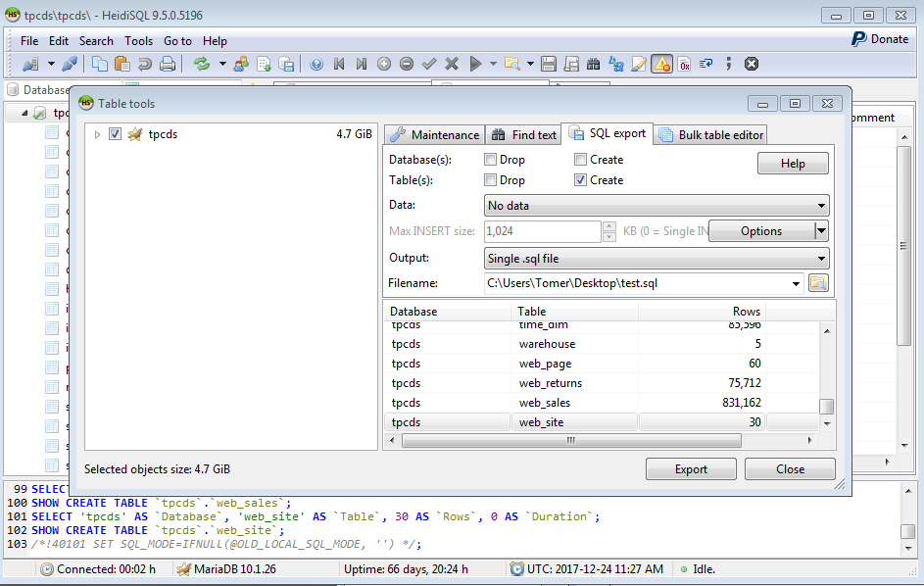Viewport: 924px width, 586px height.
Task: Click the Insert row plus icon
Action: (x=384, y=64)
